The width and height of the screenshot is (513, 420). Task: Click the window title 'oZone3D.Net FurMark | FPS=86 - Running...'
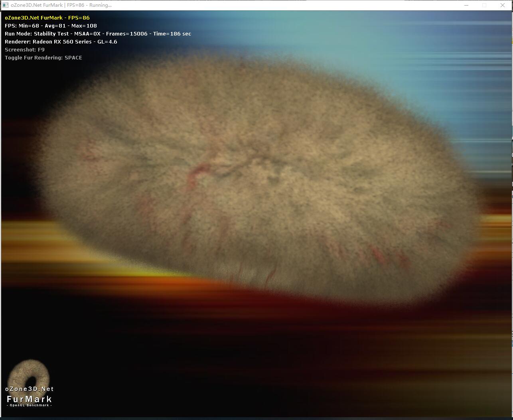coord(61,5)
